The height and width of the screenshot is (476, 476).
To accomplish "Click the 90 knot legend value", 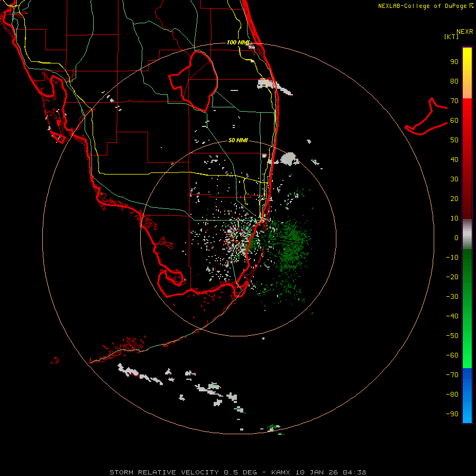I will click(x=454, y=62).
